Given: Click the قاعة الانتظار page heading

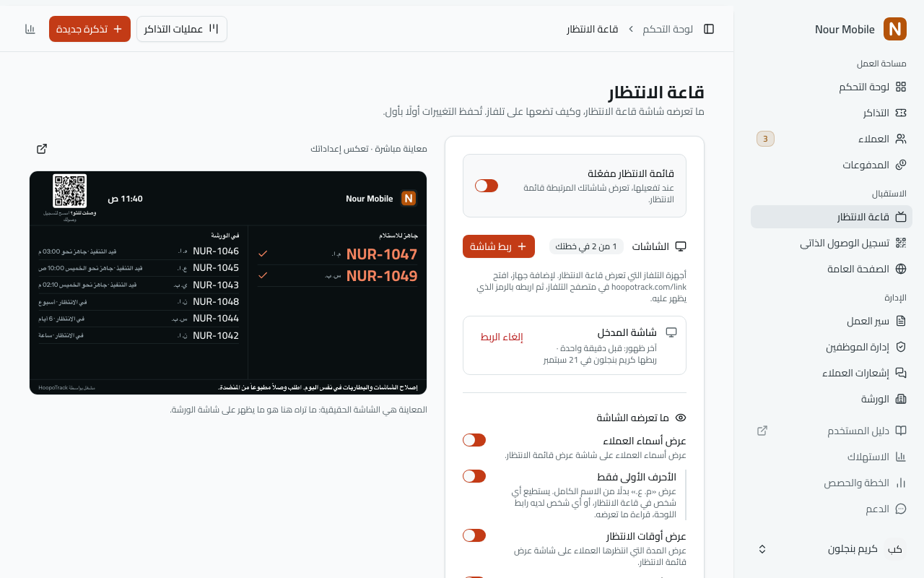Looking at the screenshot, I should click(x=656, y=92).
